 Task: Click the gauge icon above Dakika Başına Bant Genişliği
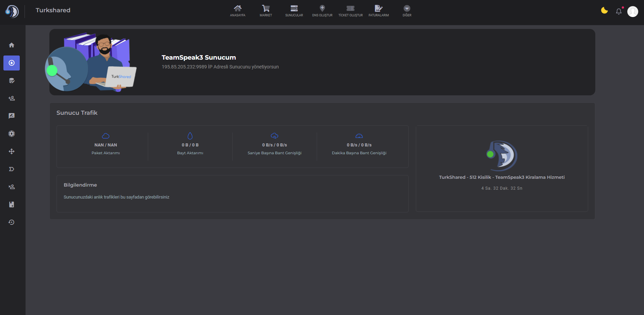359,136
